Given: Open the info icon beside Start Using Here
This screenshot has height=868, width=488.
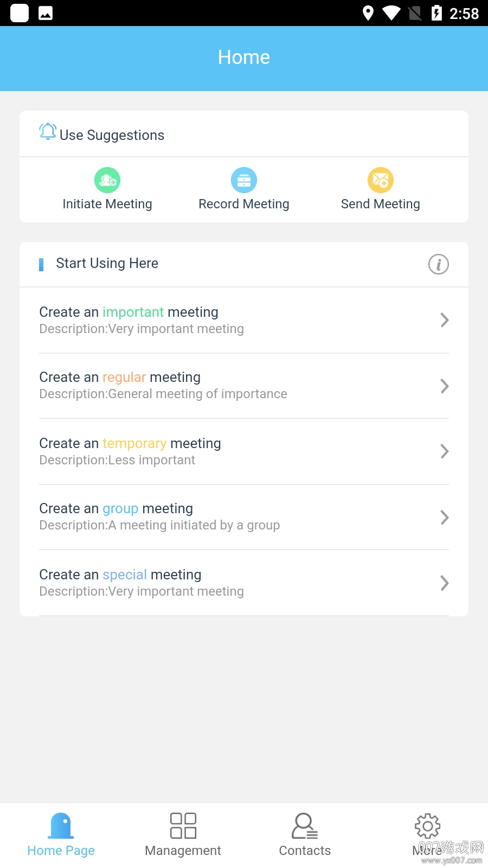Looking at the screenshot, I should pos(439,264).
